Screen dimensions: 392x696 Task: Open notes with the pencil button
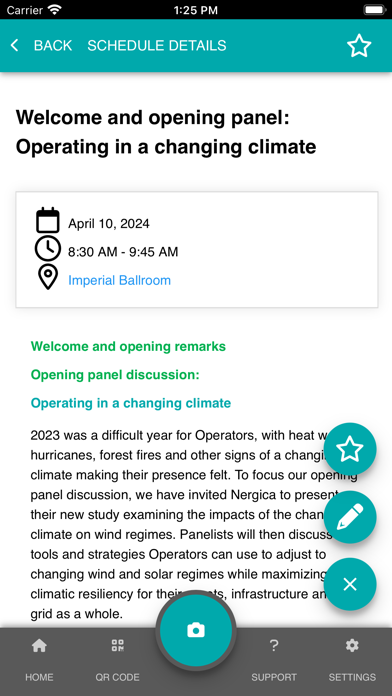pyautogui.click(x=350, y=517)
